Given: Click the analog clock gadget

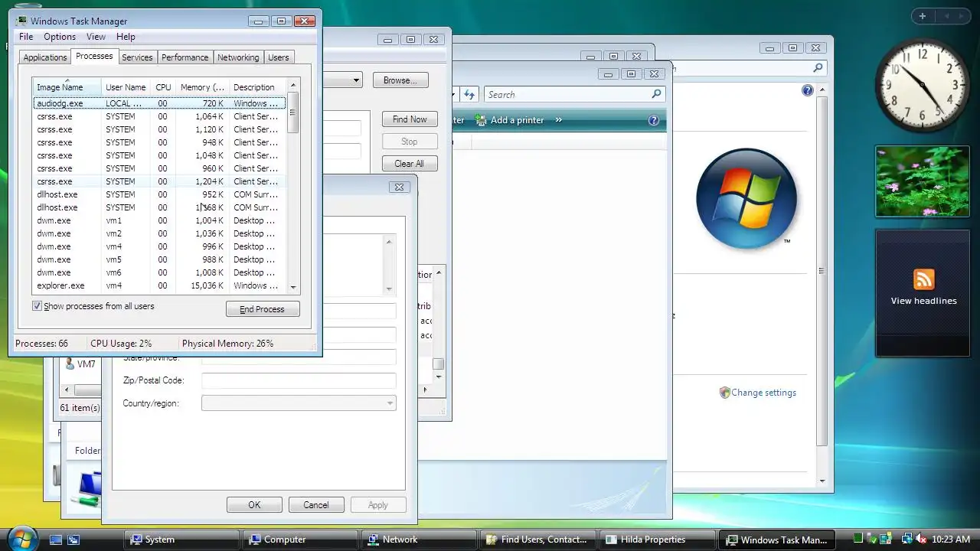Looking at the screenshot, I should pyautogui.click(x=922, y=84).
